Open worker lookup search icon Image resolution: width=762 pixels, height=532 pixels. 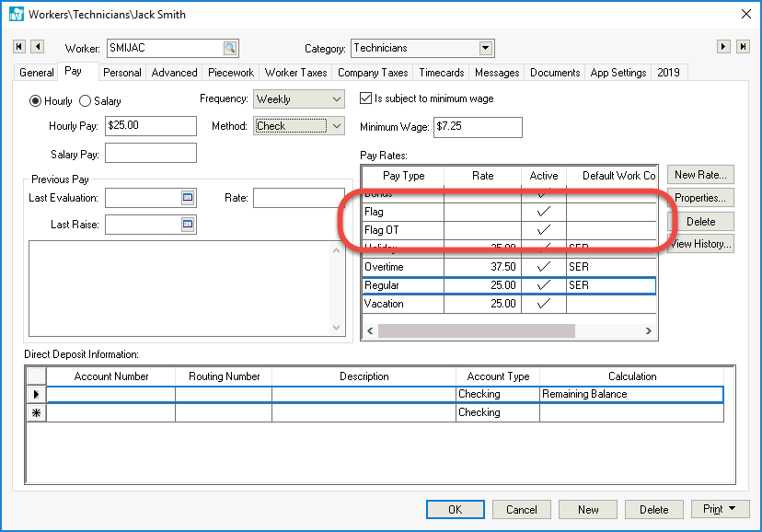pos(229,49)
